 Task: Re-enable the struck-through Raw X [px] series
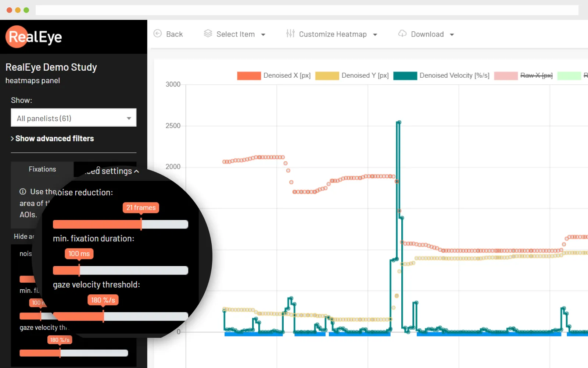[536, 75]
